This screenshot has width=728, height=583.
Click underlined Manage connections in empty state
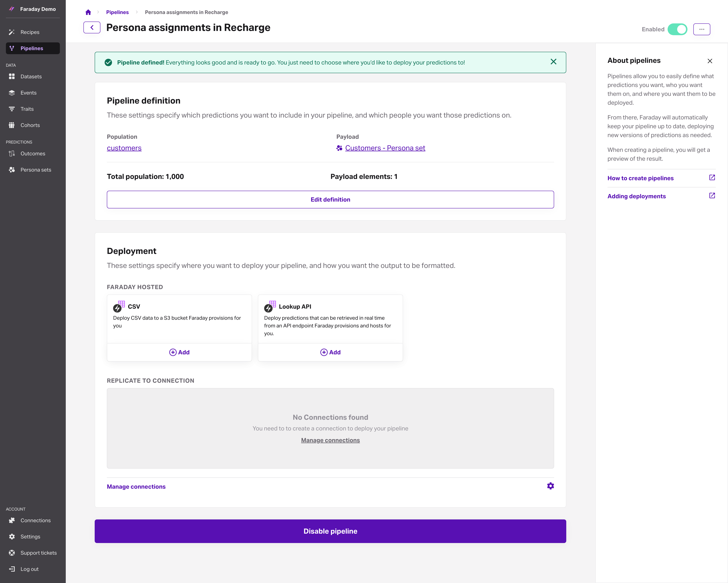coord(330,440)
